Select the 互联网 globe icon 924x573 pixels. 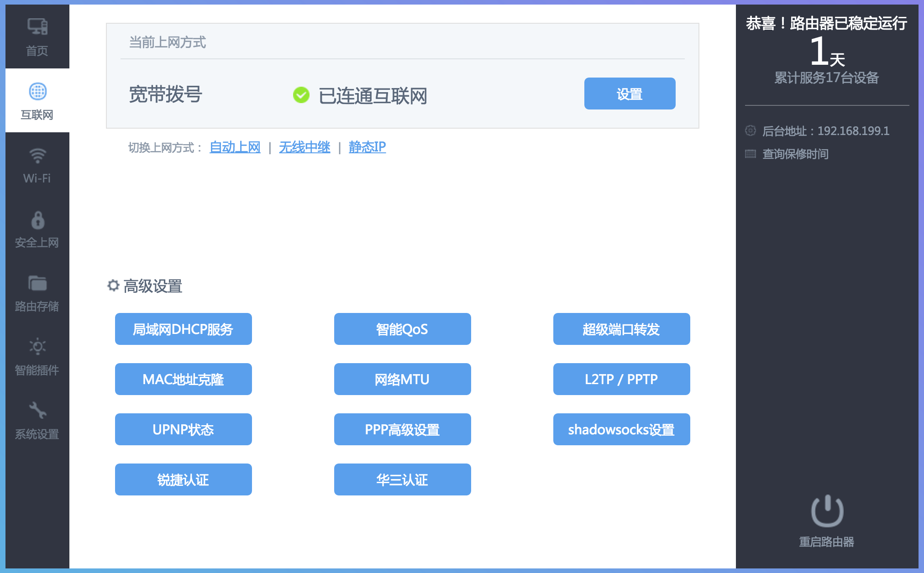(x=37, y=92)
